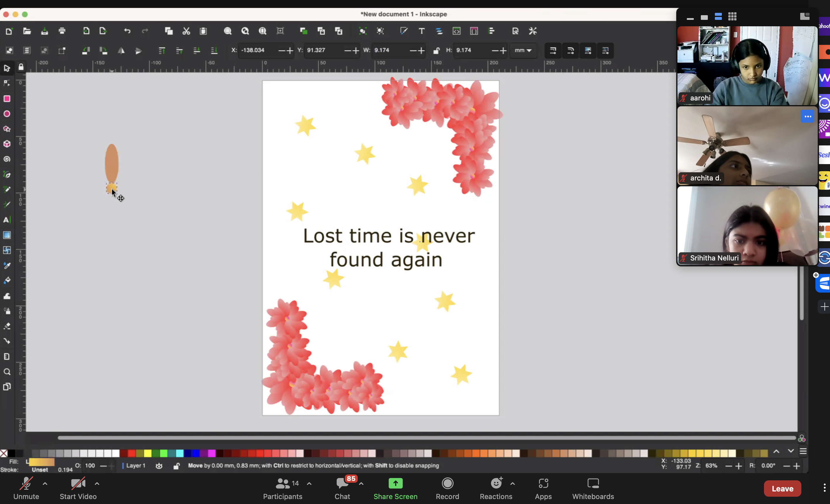
Task: Expand the Participants options chevron
Action: click(309, 484)
